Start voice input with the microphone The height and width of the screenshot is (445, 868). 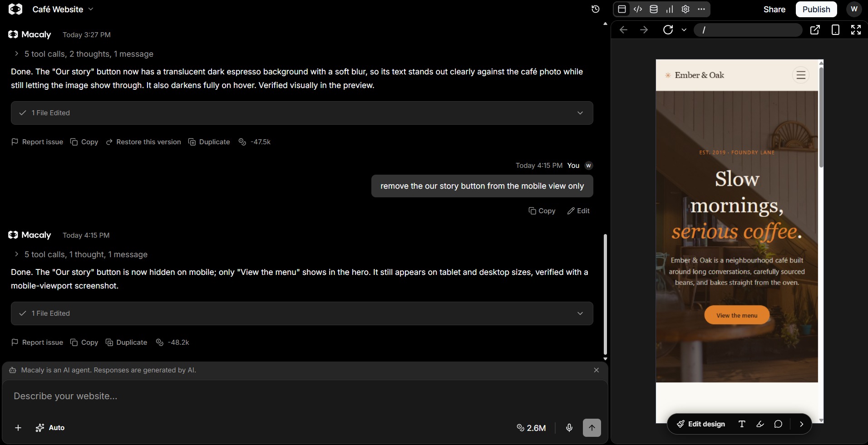569,428
